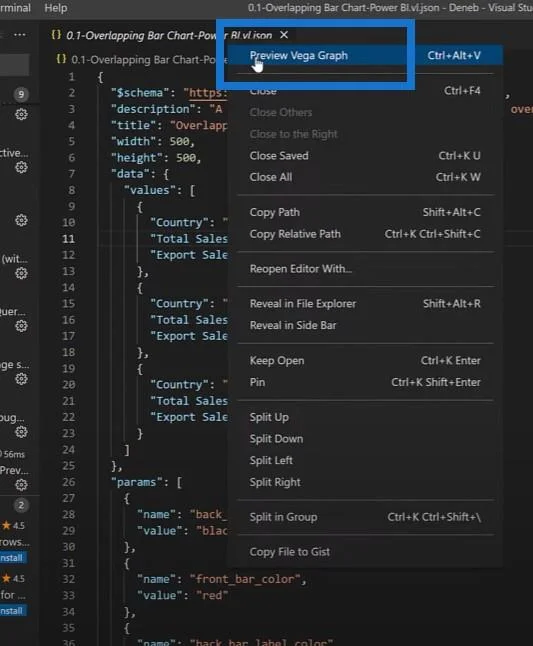
Task: Place cursor on line 32 front_bar_color
Action: point(245,579)
